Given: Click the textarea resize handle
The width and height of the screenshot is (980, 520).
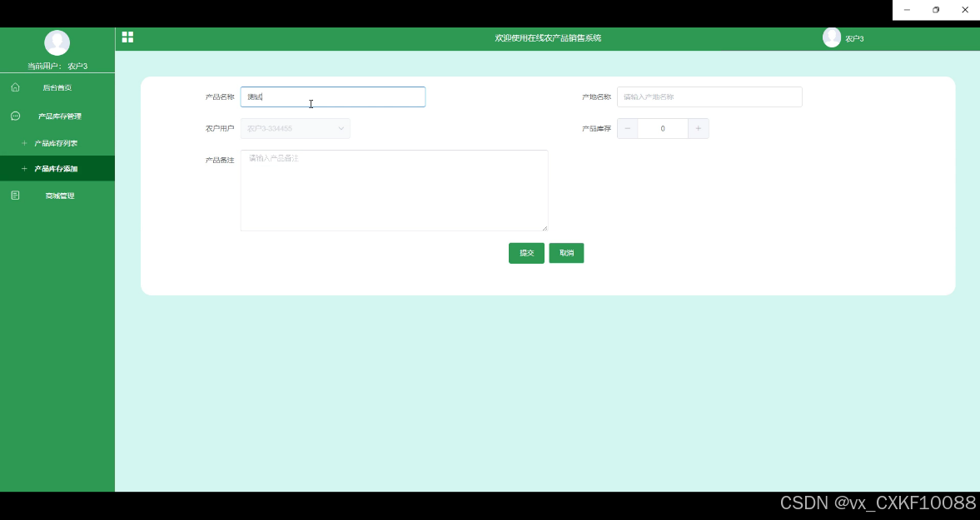Looking at the screenshot, I should 545,228.
